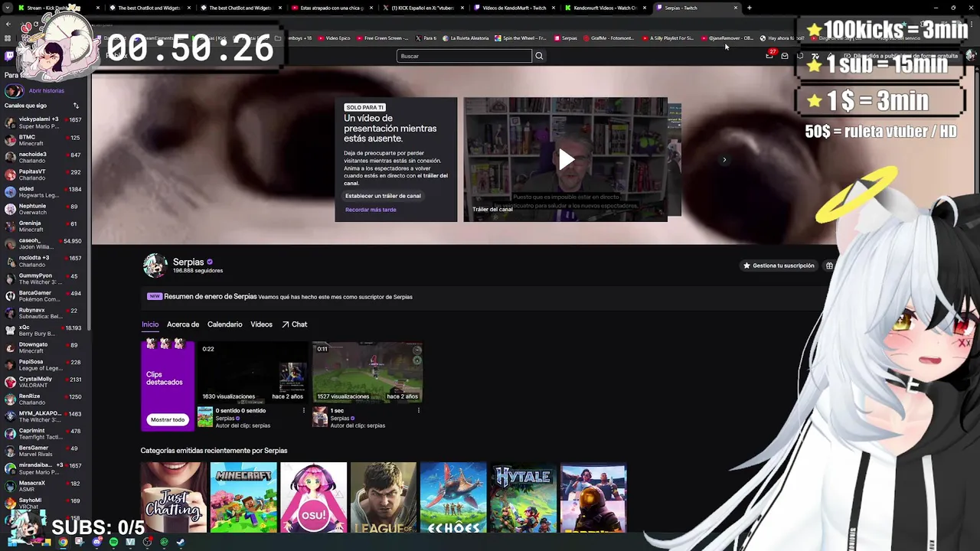The width and height of the screenshot is (980, 551).
Task: Open Nephtunie channel in sidebar
Action: (x=44, y=209)
